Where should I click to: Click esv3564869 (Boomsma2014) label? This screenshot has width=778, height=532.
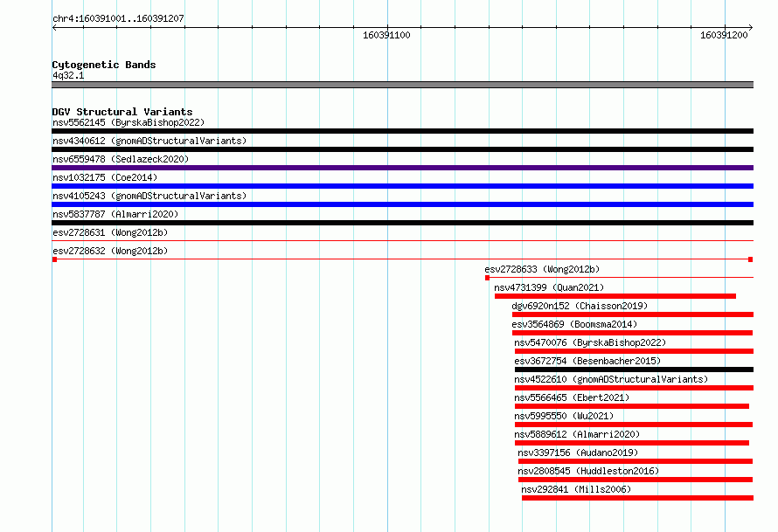(x=574, y=324)
